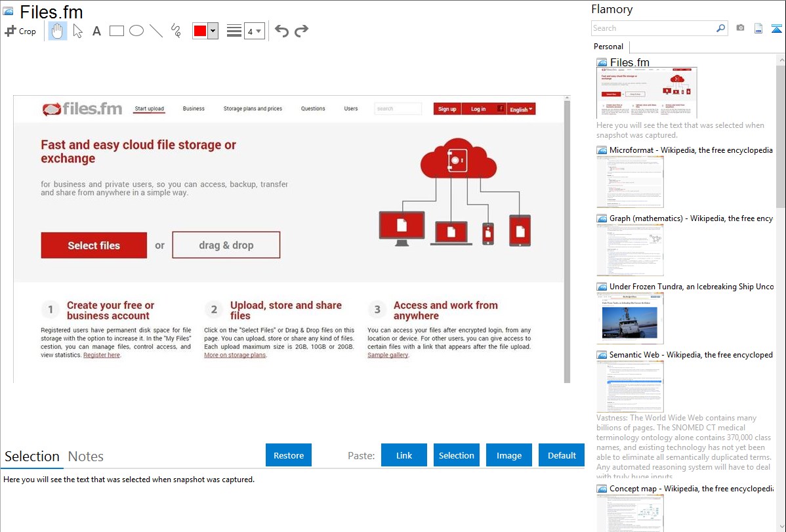Click the Start upload menu item
The image size is (786, 532).
point(150,109)
